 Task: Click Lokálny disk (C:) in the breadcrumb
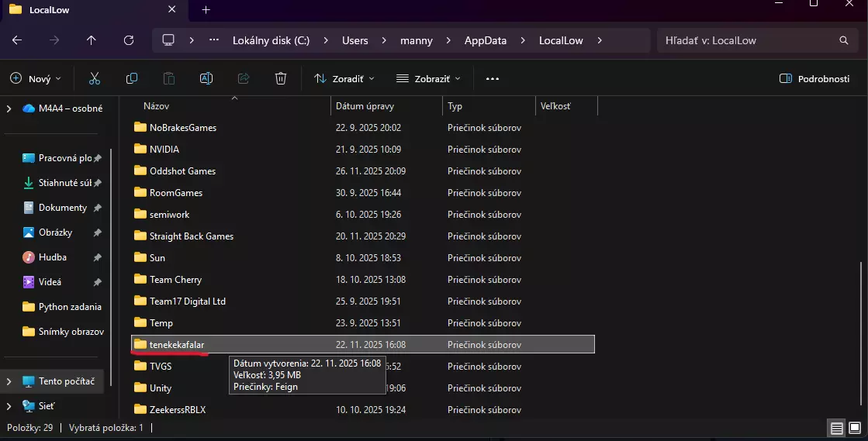[271, 40]
